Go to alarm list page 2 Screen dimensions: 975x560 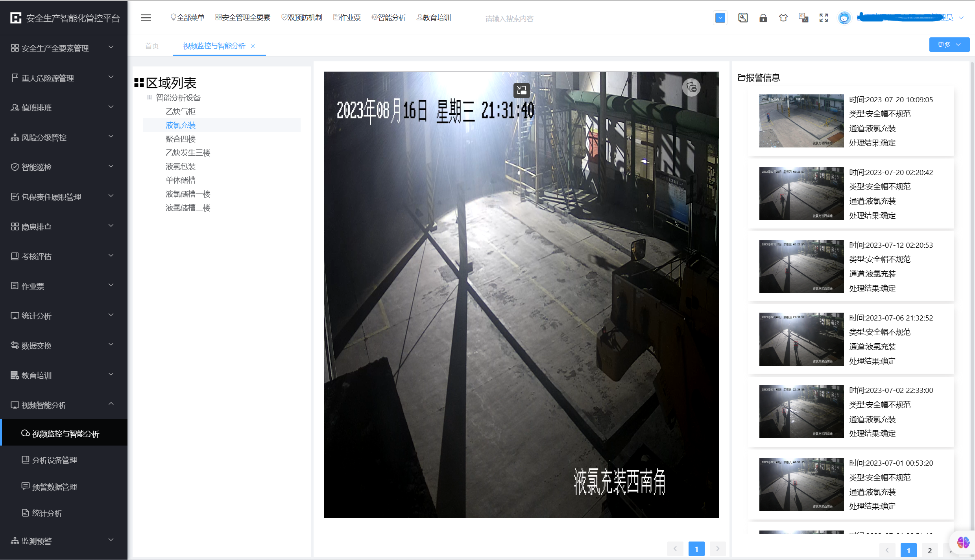[x=930, y=550]
